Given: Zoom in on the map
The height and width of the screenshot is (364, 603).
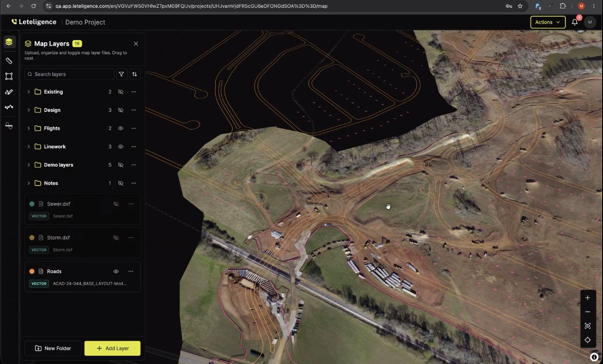Looking at the screenshot, I should pos(587,298).
